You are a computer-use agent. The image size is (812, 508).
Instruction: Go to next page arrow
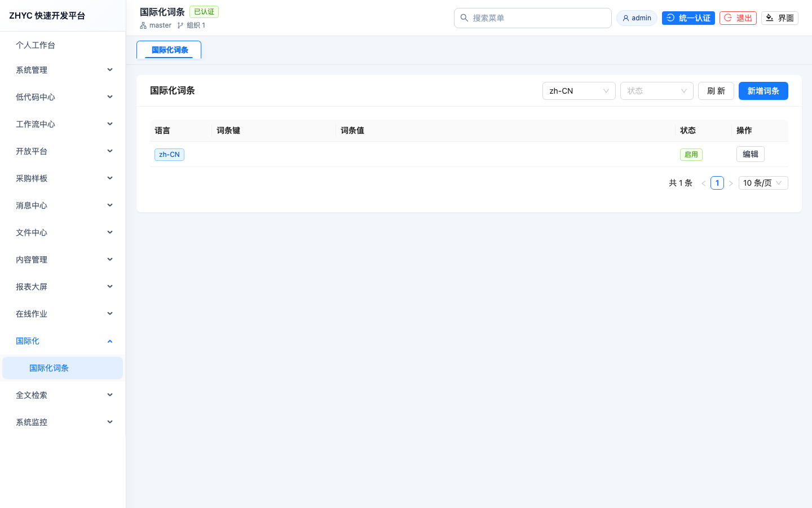(x=731, y=183)
